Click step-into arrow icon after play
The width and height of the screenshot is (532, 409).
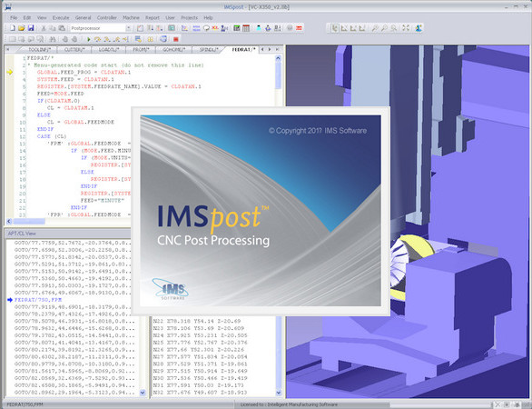coord(98,39)
